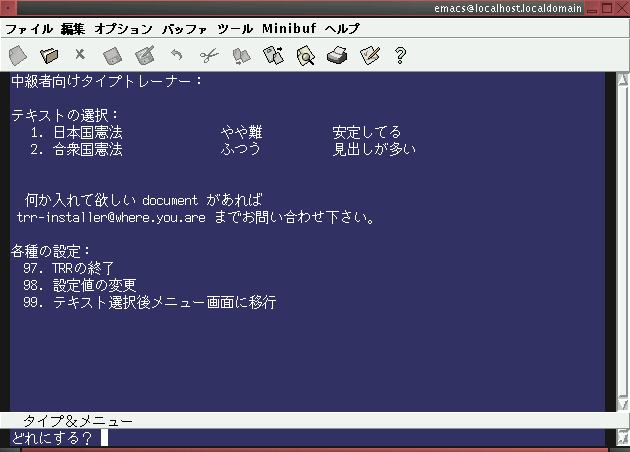Minimize the emacs window
Screen dimensions: 630x452
tap(592, 8)
